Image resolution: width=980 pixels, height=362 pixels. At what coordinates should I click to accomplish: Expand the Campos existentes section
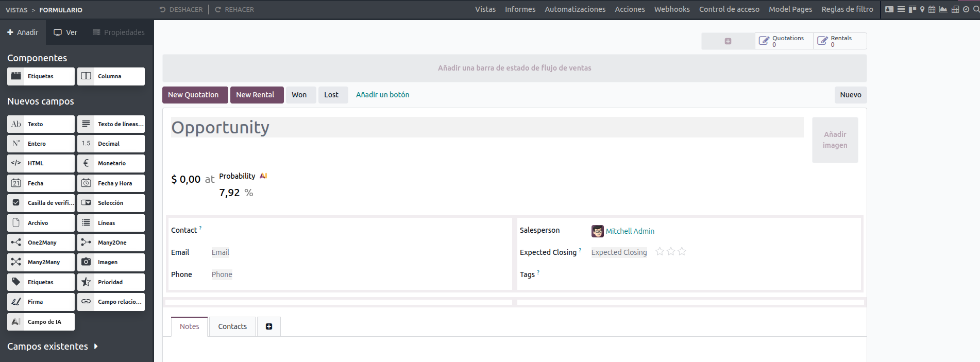(53, 347)
